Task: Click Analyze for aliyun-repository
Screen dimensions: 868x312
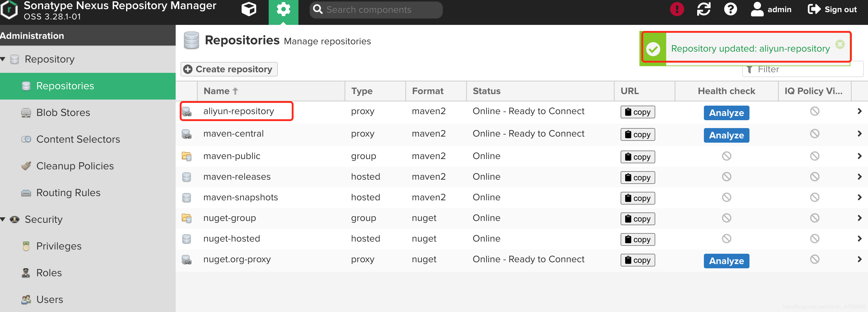Action: click(726, 113)
